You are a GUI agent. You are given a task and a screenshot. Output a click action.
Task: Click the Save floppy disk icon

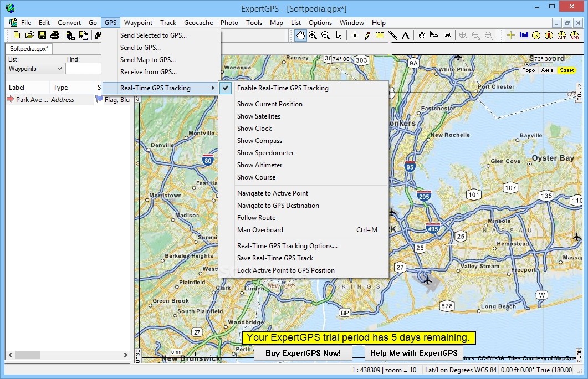pos(42,35)
